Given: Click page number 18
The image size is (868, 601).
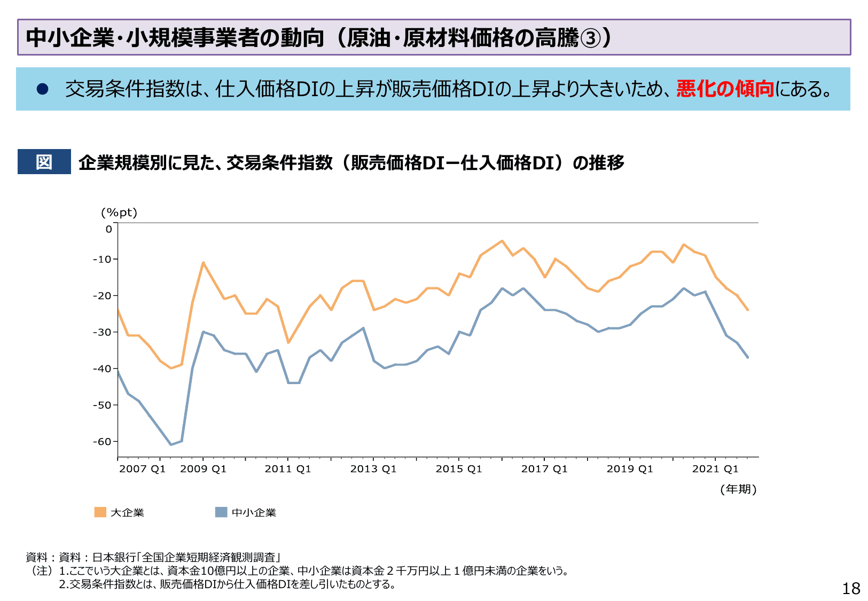Looking at the screenshot, I should pyautogui.click(x=852, y=589).
